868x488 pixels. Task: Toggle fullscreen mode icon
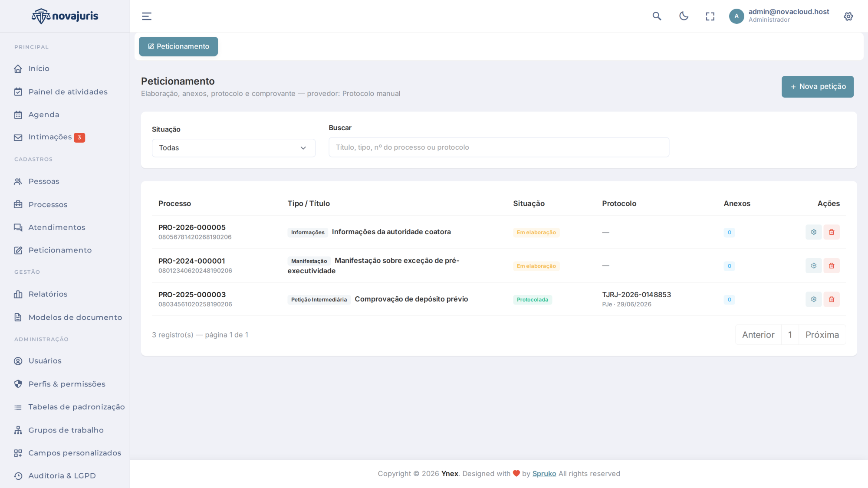pos(710,16)
